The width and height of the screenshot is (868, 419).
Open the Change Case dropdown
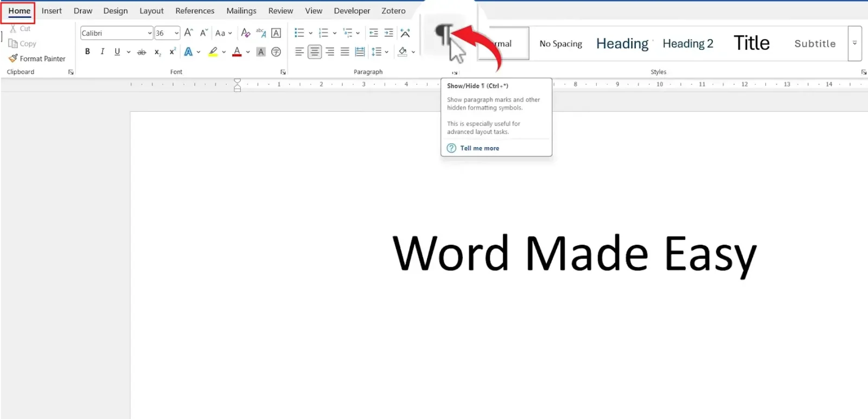click(x=224, y=33)
